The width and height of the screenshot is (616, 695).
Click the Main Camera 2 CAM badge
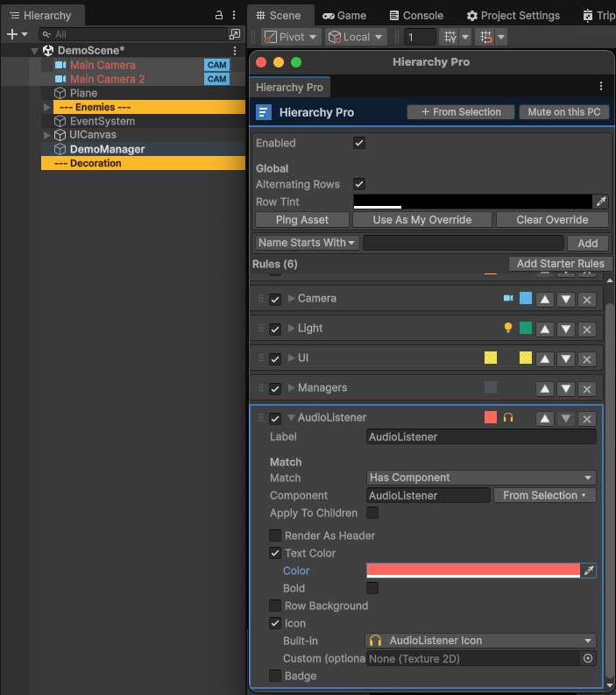[216, 79]
